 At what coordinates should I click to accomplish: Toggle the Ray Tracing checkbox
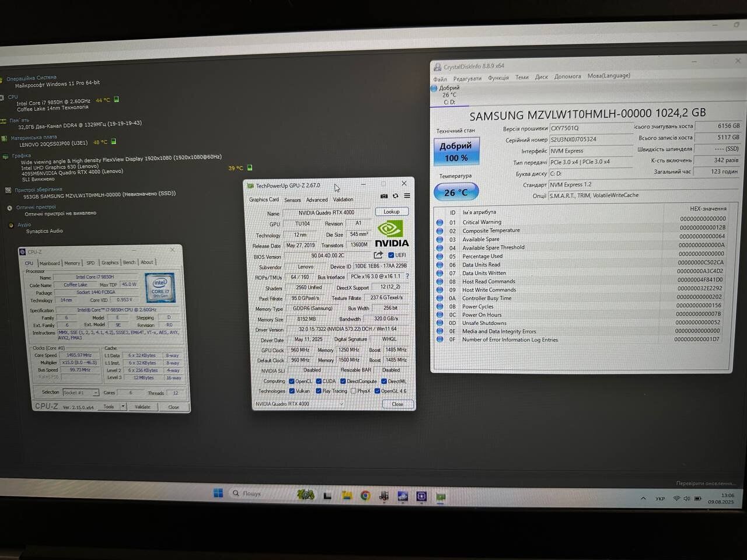tap(319, 391)
